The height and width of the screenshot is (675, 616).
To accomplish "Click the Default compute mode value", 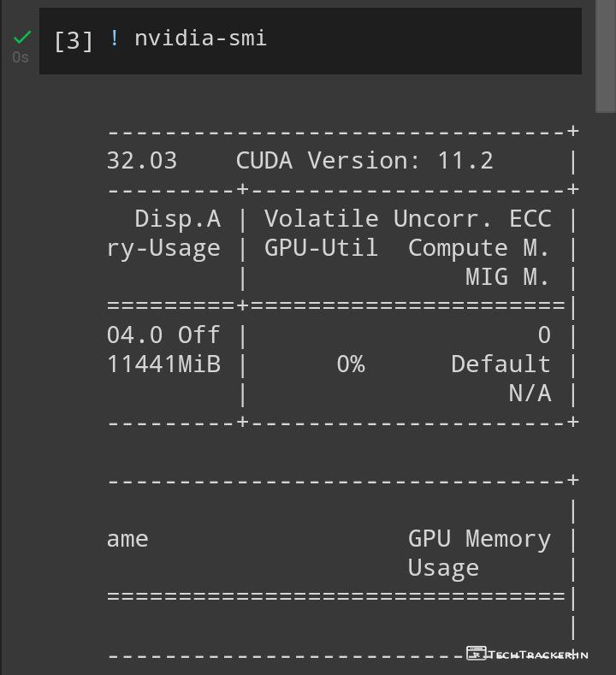I will pos(500,364).
